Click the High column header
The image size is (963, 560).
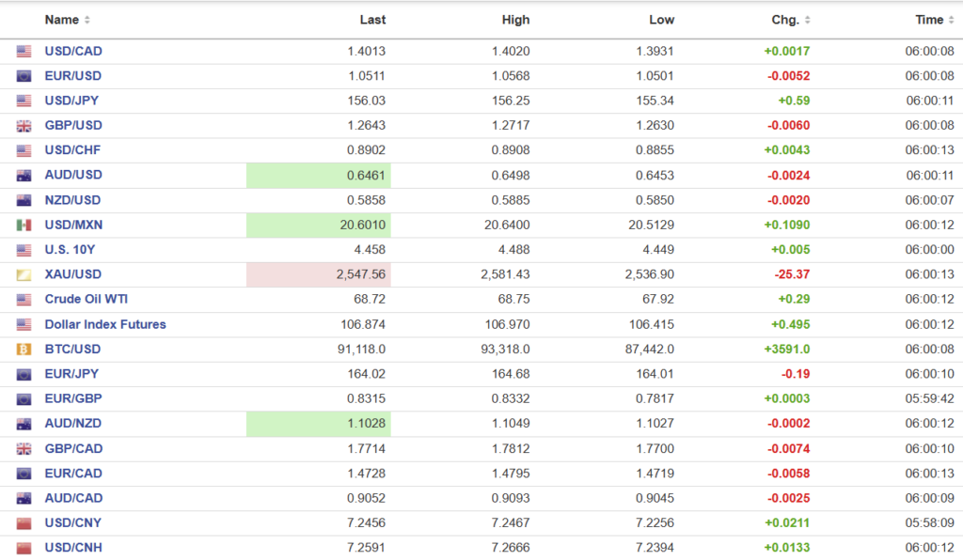click(515, 20)
